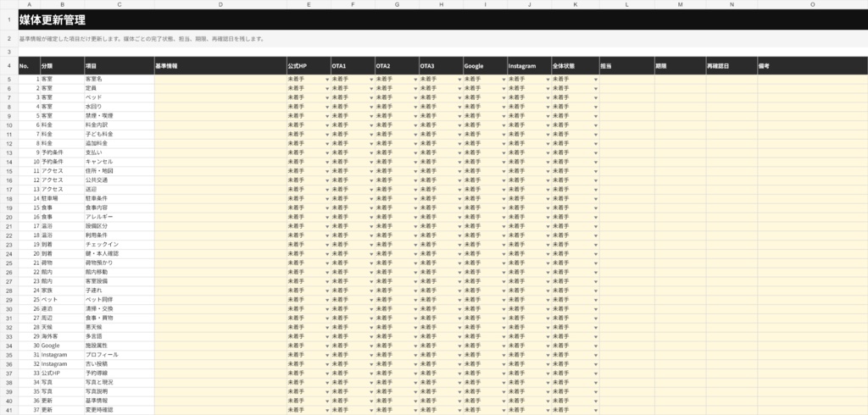
Task: Click the OTA3 header cell
Action: [441, 66]
